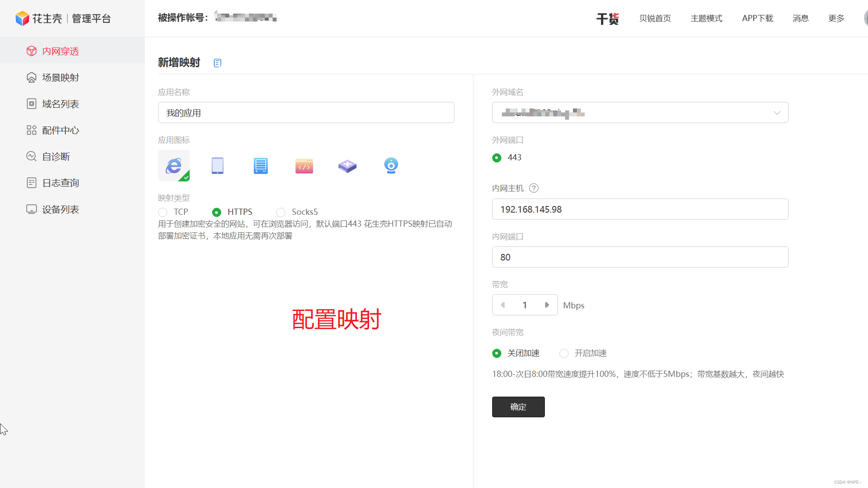Increase bandwidth with right arrow stepper
This screenshot has height=488, width=868.
[x=547, y=305]
